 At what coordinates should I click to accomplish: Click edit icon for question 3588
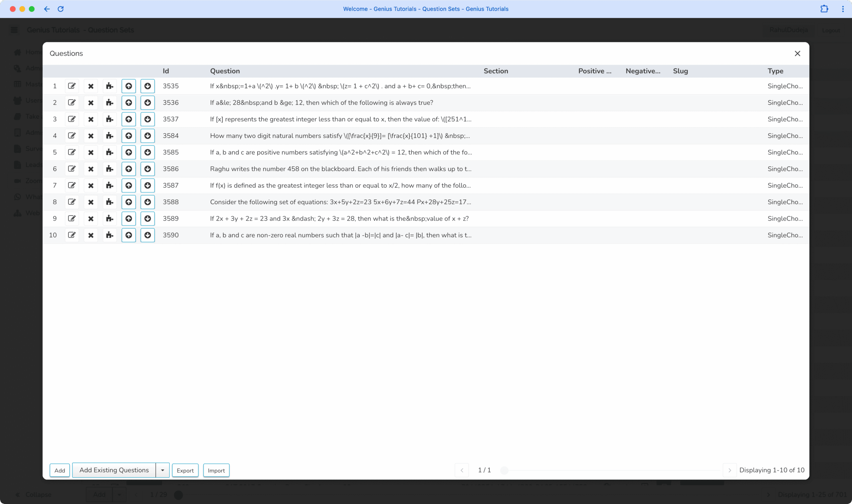pos(72,202)
